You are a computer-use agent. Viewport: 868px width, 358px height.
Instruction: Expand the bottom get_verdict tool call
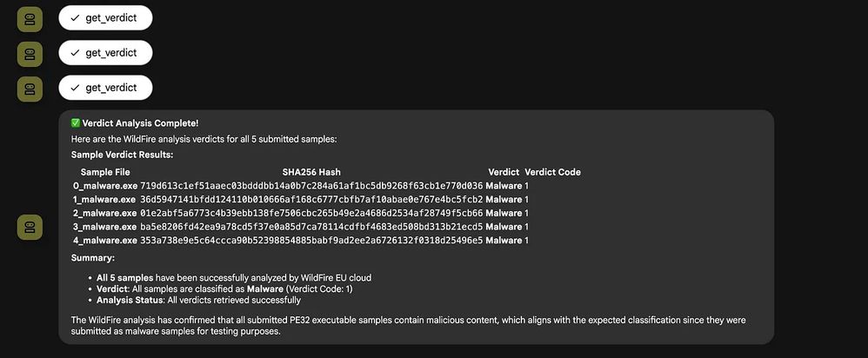tap(105, 88)
